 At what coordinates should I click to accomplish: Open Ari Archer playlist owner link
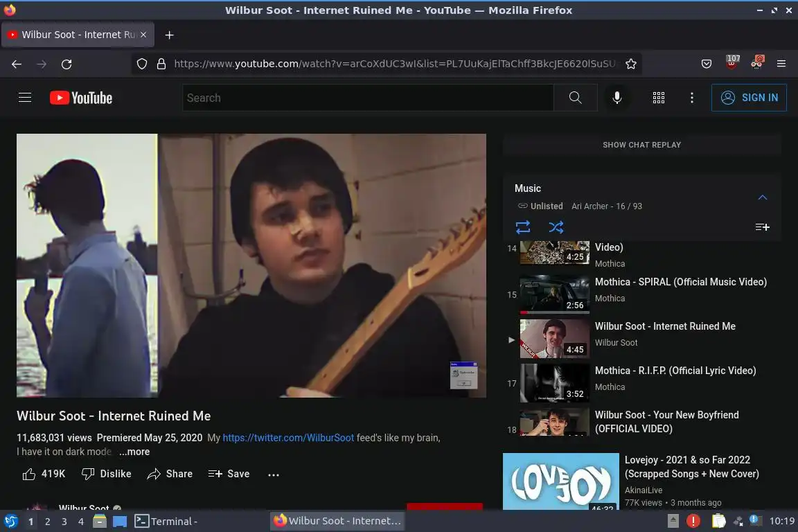(x=589, y=206)
